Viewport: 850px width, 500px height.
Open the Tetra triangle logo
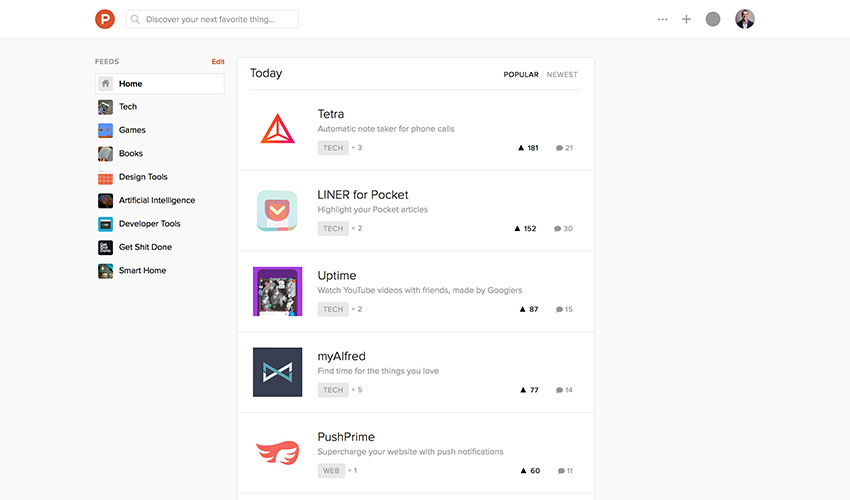pos(278,129)
